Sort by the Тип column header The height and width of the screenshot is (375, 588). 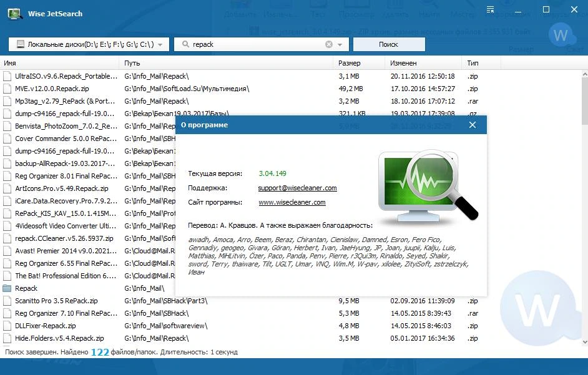(481, 63)
